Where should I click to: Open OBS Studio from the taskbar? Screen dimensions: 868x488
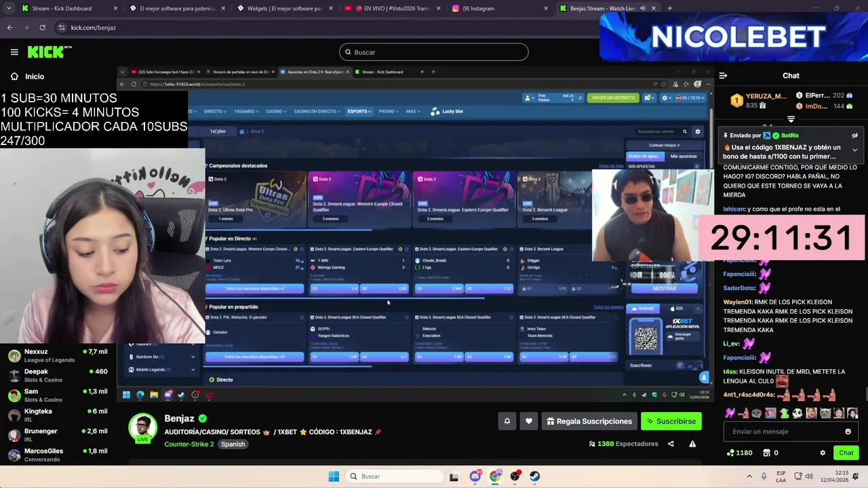pos(515,476)
